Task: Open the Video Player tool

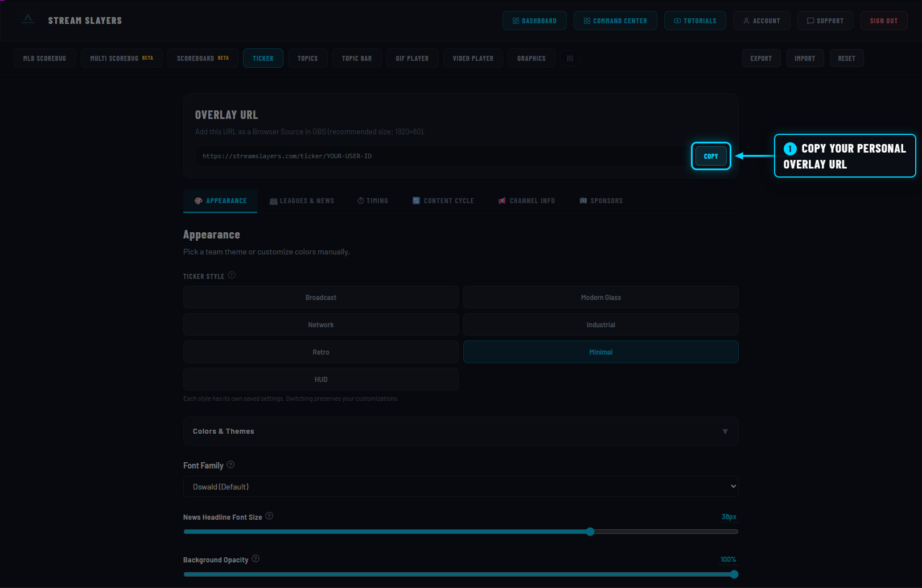Action: click(x=473, y=58)
